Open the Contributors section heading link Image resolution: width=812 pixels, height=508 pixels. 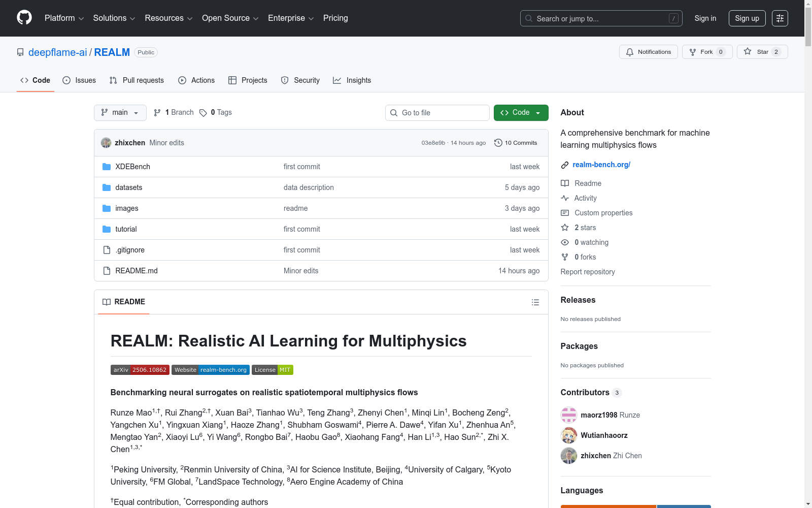point(591,392)
